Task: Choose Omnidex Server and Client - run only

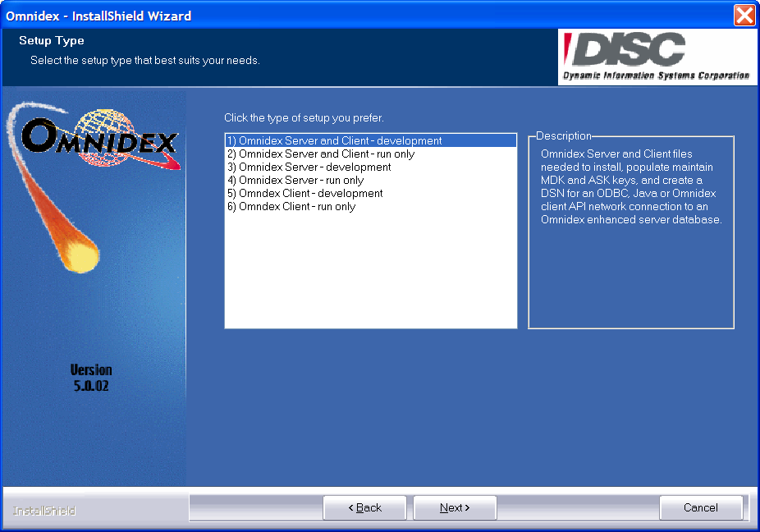Action: point(321,154)
